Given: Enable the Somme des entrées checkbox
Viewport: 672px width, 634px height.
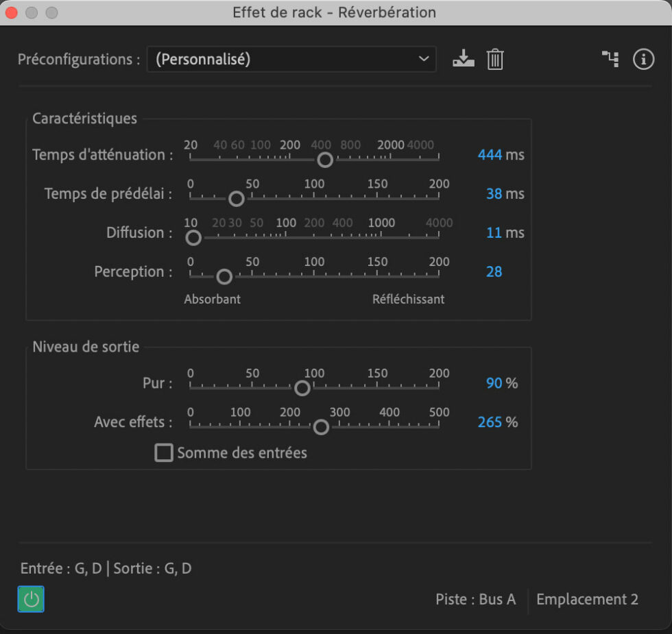Looking at the screenshot, I should (x=164, y=453).
